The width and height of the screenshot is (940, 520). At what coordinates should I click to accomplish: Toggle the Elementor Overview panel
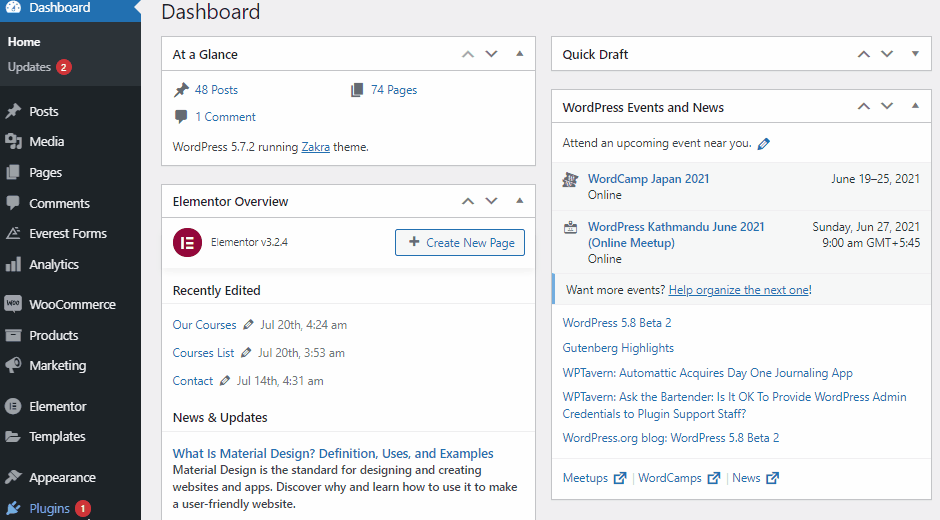(519, 201)
